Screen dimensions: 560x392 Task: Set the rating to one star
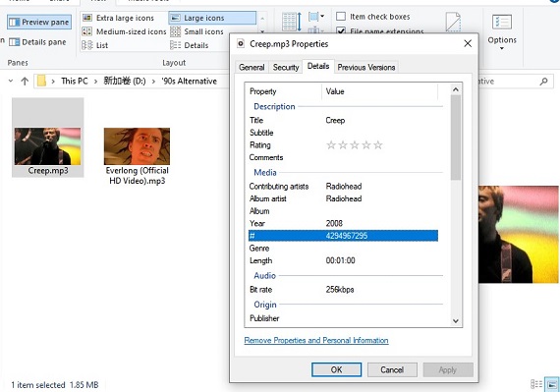331,145
